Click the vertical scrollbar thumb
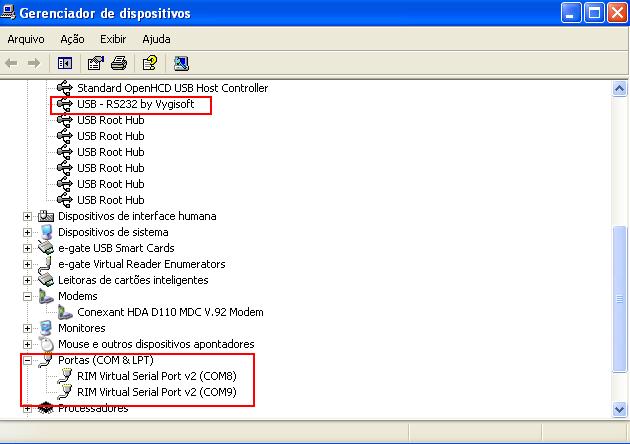The image size is (630, 444). tap(619, 299)
